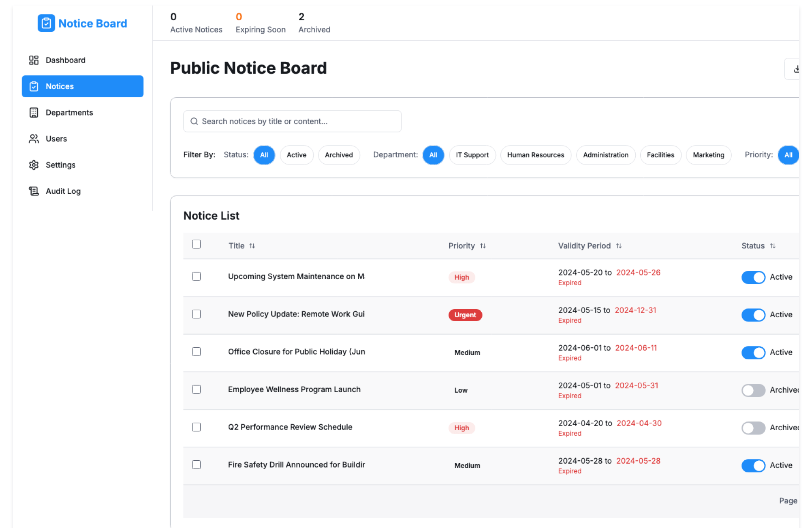The width and height of the screenshot is (812, 528).
Task: Filter status by Archived
Action: tap(338, 155)
